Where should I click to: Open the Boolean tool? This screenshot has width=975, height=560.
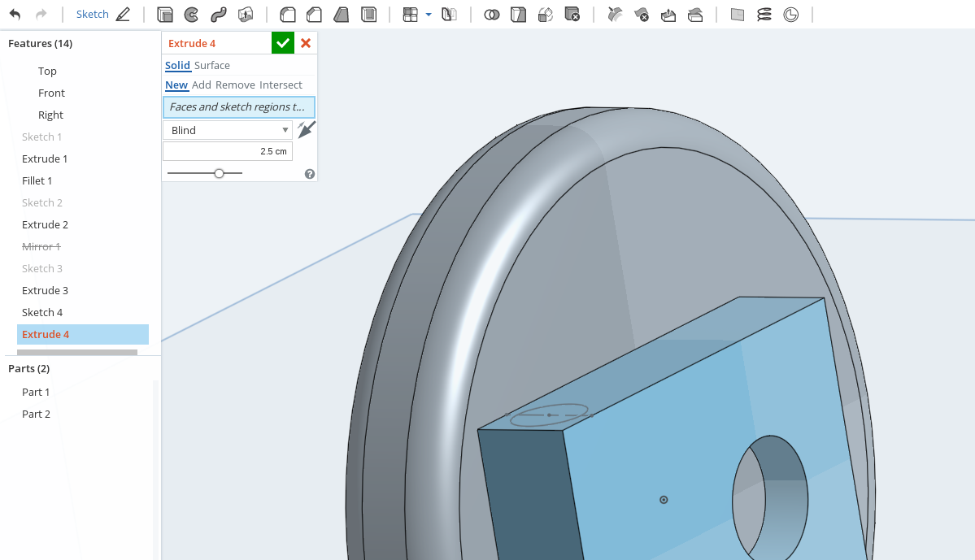(x=492, y=15)
